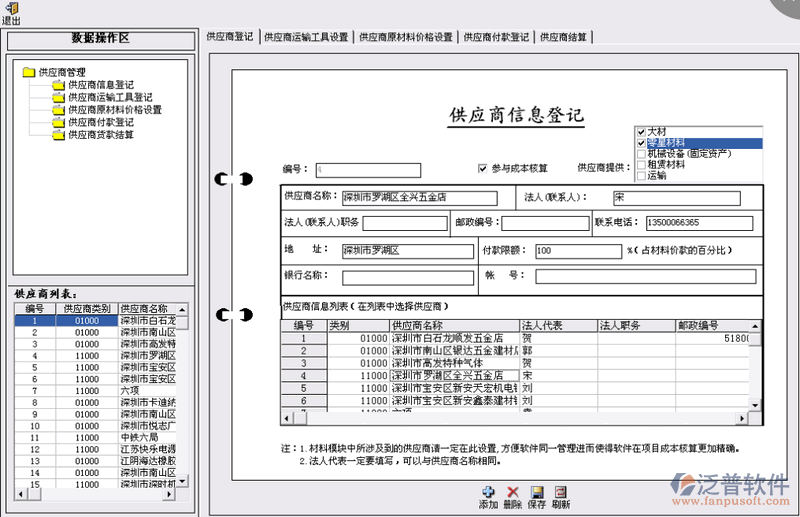Uncheck the 大材 supplier option
Image resolution: width=800 pixels, height=517 pixels.
pyautogui.click(x=641, y=132)
